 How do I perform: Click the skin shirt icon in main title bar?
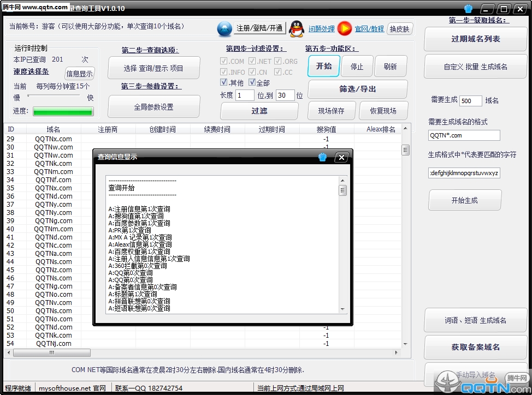(468, 9)
